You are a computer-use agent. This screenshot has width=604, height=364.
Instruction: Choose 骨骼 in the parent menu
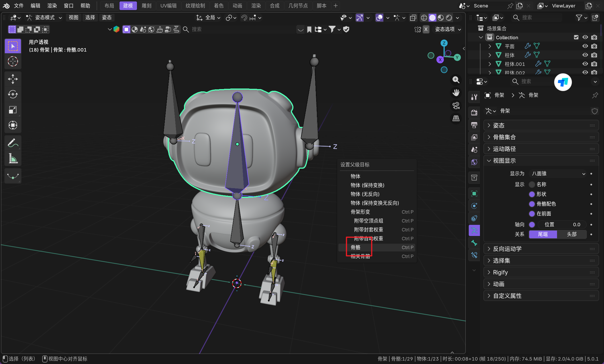click(356, 247)
